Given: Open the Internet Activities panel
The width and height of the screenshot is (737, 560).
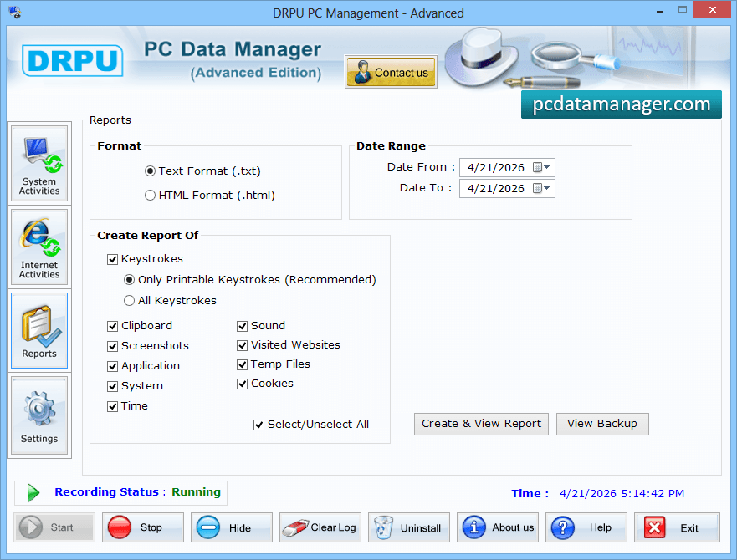Looking at the screenshot, I should [x=39, y=247].
